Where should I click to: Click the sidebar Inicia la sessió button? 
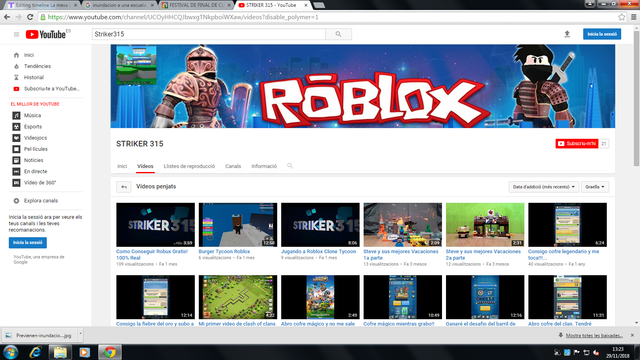pyautogui.click(x=28, y=242)
